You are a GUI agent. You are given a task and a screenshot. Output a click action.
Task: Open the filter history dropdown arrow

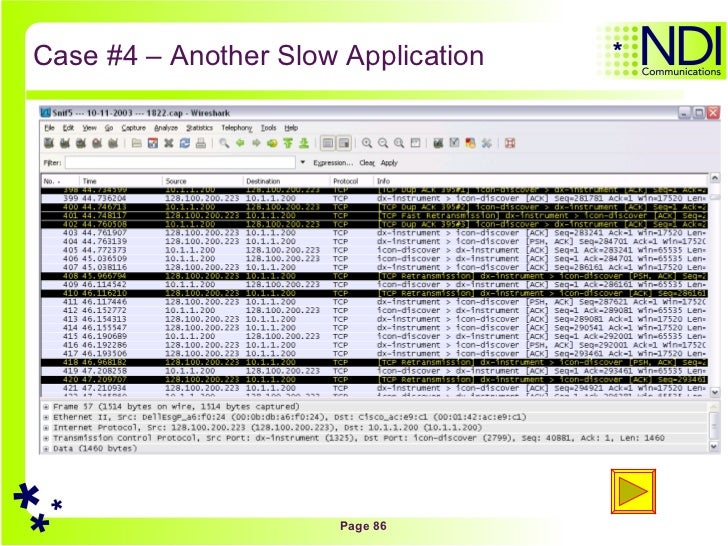click(x=303, y=162)
